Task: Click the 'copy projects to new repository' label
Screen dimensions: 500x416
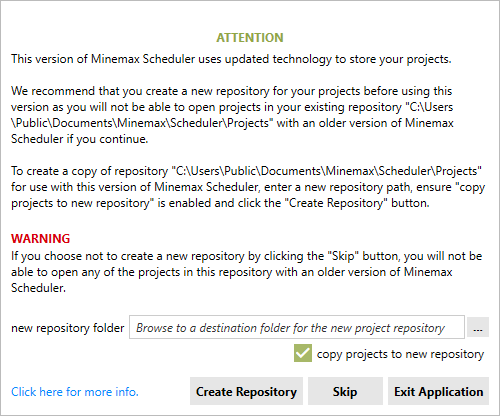Action: pos(400,354)
